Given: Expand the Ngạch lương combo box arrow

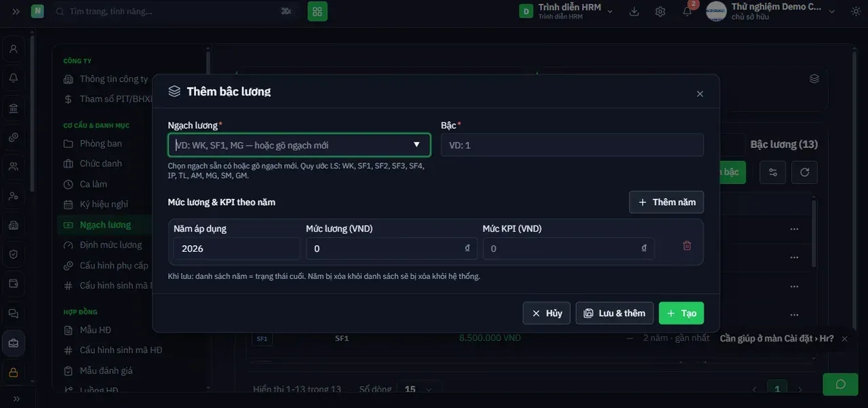Looking at the screenshot, I should pos(417,145).
